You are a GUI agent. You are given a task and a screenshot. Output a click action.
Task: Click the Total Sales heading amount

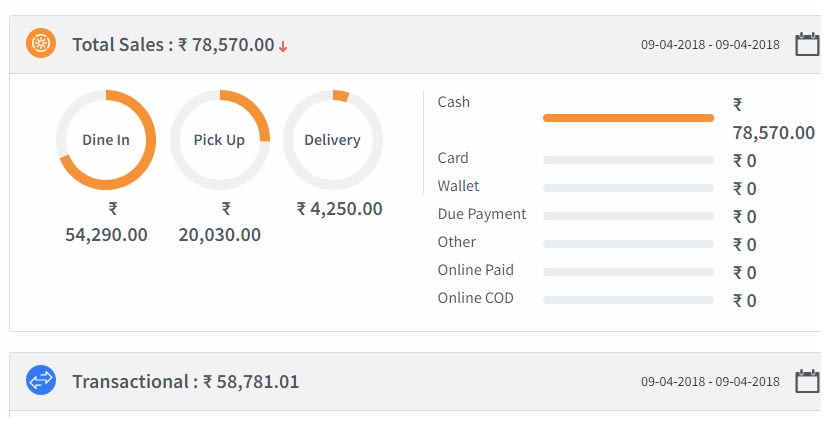(x=226, y=45)
